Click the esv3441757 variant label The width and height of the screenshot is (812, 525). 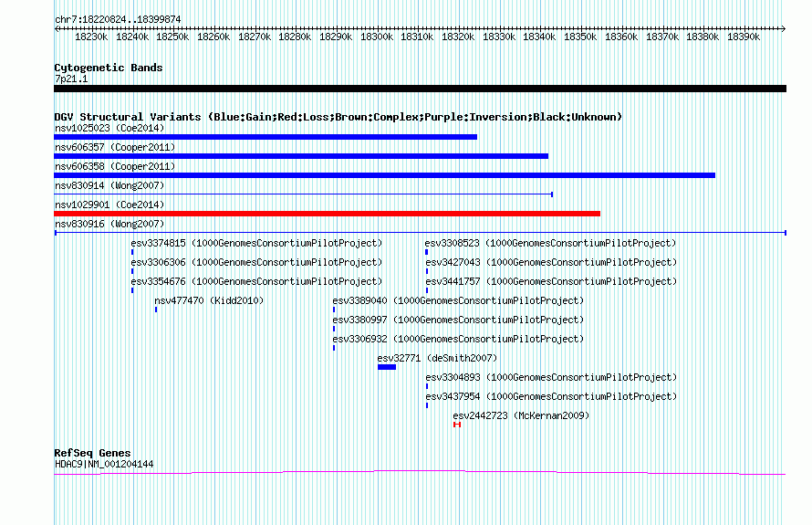pos(551,281)
